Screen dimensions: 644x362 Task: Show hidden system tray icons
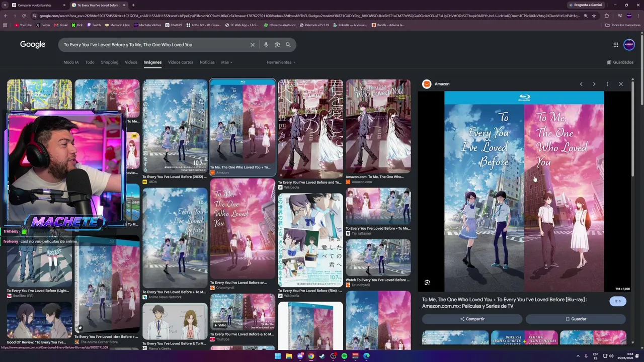click(x=578, y=356)
